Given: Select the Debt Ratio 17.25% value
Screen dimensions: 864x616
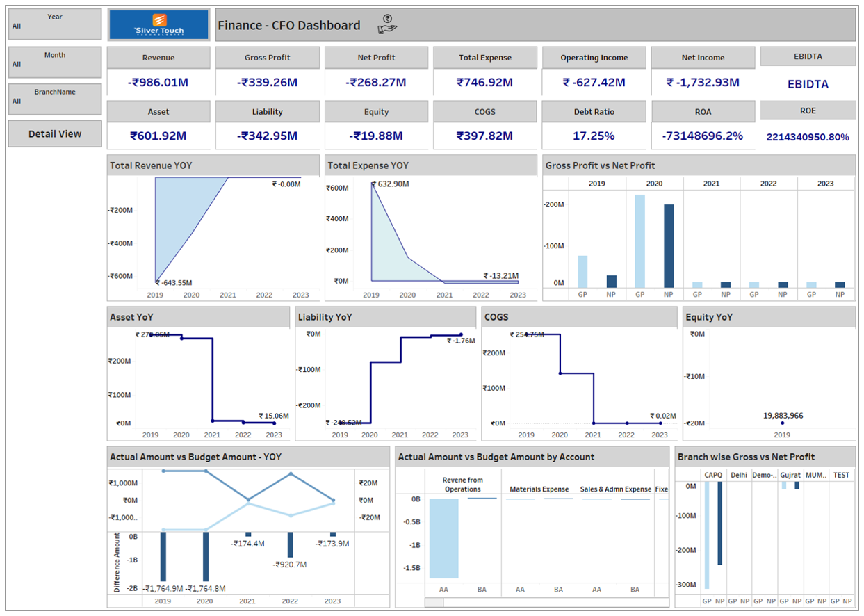Looking at the screenshot, I should tap(594, 136).
